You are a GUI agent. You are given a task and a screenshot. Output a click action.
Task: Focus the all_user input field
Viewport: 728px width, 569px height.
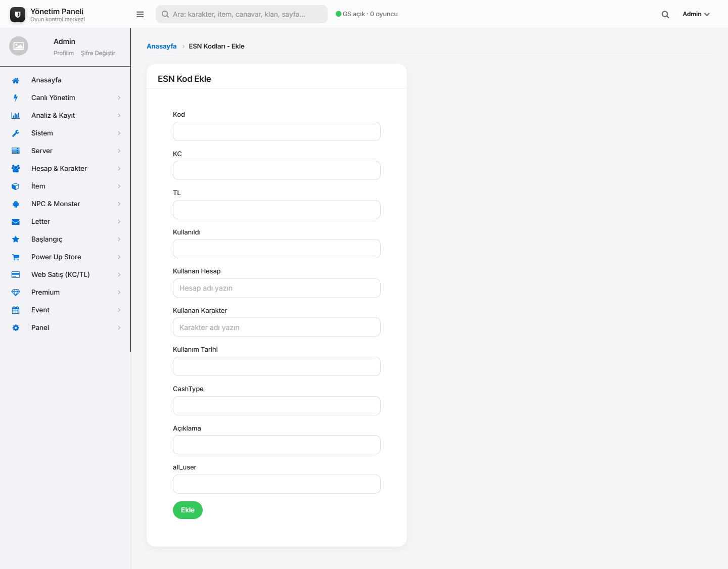pos(277,484)
